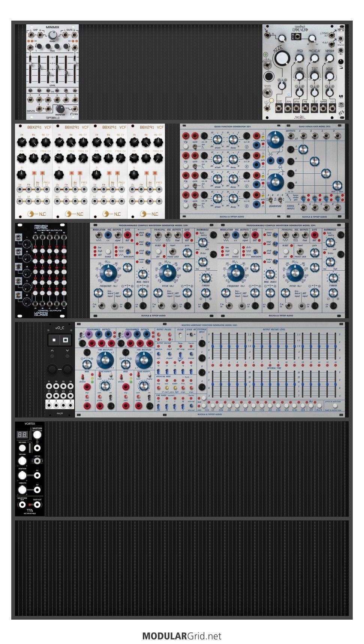Click the WAVEFORM OUT jack on Vortex
Viewport: 364px width, 644px height.
click(22, 504)
